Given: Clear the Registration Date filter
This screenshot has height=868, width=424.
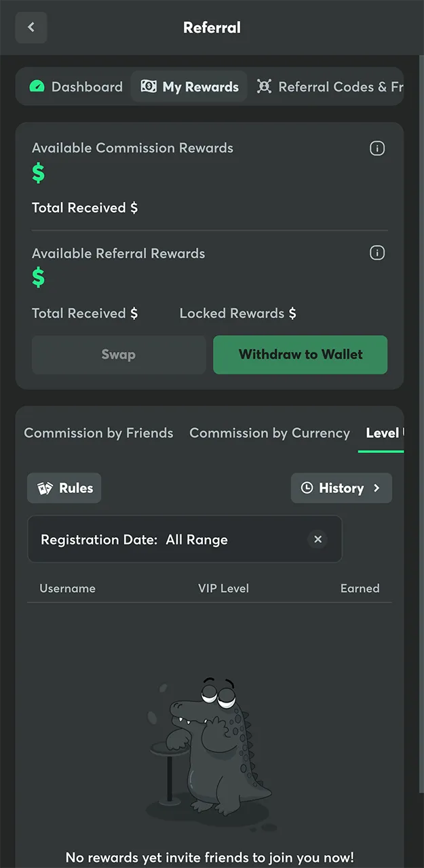Looking at the screenshot, I should click(x=317, y=540).
